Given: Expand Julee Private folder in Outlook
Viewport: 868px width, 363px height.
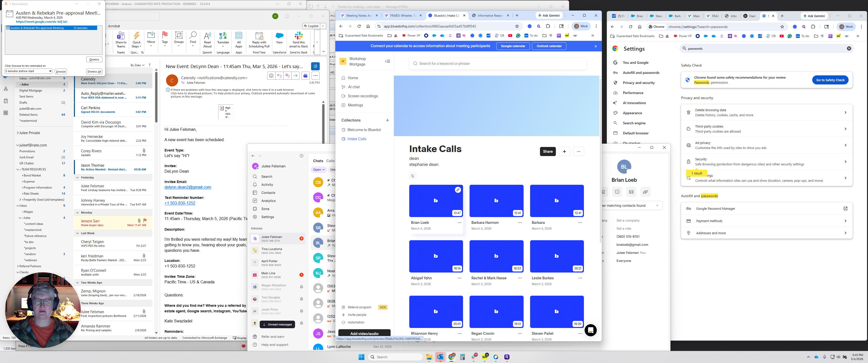Looking at the screenshot, I should 17,133.
